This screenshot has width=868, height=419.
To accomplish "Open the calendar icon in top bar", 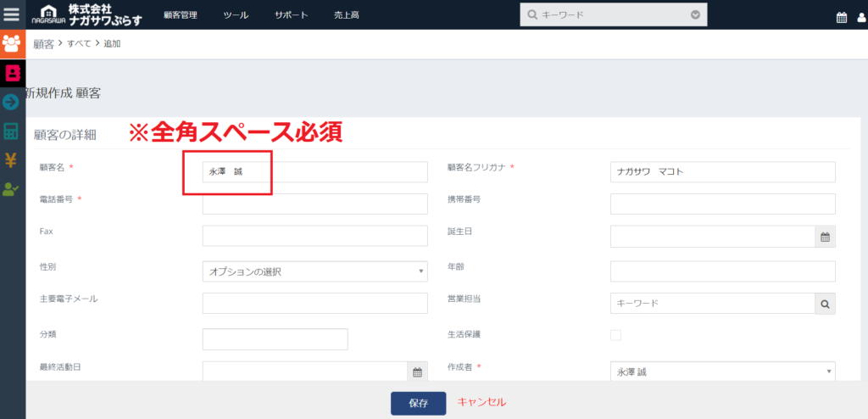I will pos(842,16).
